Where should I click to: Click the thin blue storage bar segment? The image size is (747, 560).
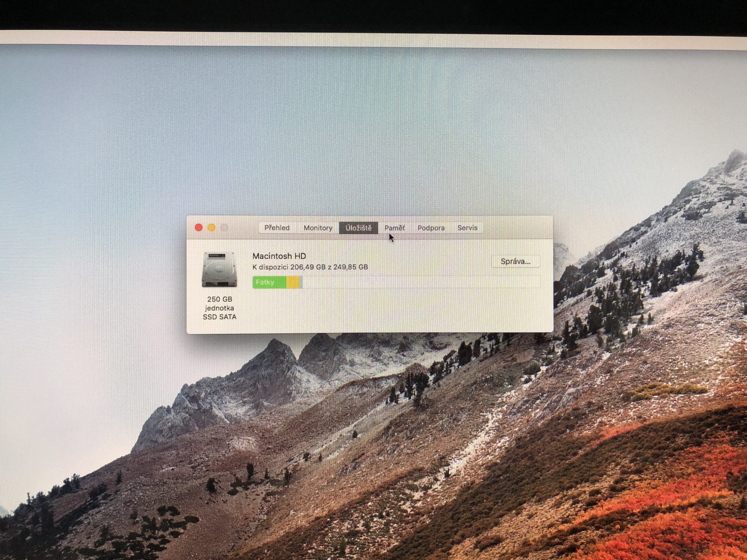click(x=301, y=282)
